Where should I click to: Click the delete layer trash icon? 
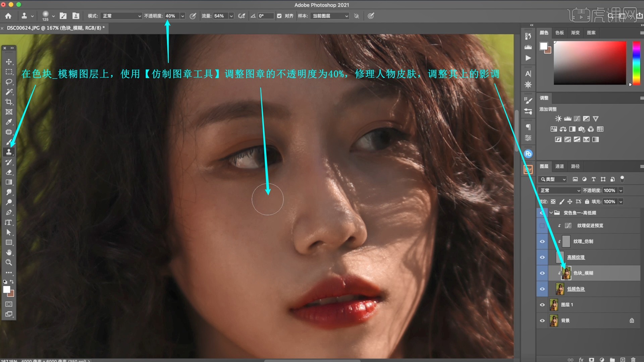tap(633, 359)
